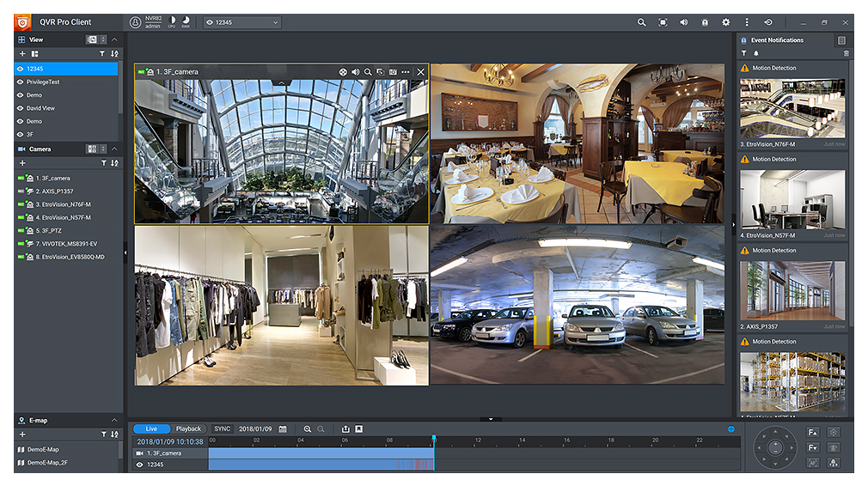868x486 pixels.
Task: Open PTZ control in 3F_camera tile
Action: pyautogui.click(x=343, y=72)
